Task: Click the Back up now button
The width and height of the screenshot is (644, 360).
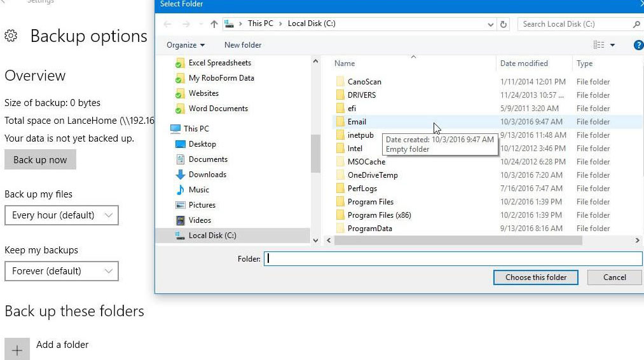Action: pyautogui.click(x=40, y=160)
